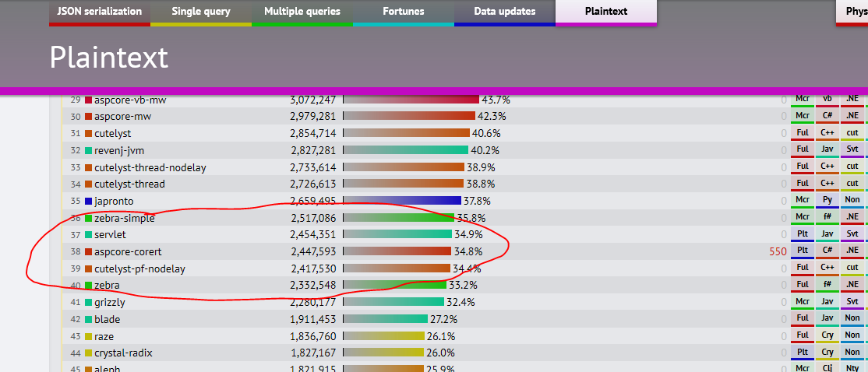Click the Plt tag in servlet row
The height and width of the screenshot is (372, 868).
coord(802,235)
